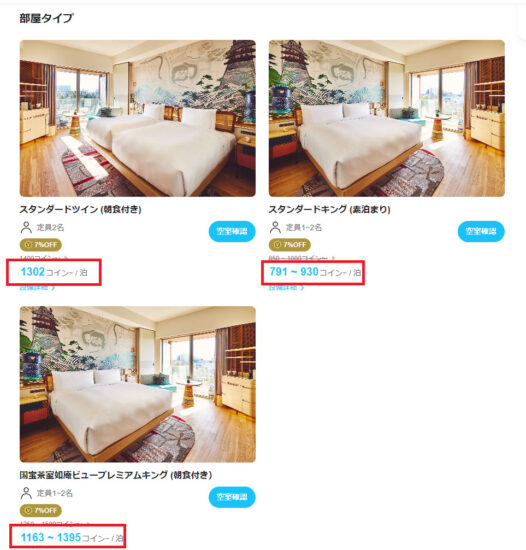Click the 7%OFF badge on Premium King
526x550 pixels.
point(41,510)
